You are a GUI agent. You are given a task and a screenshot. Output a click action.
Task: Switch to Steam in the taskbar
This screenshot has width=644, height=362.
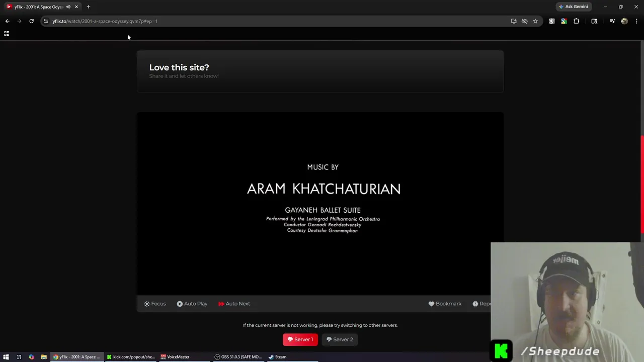click(x=292, y=357)
